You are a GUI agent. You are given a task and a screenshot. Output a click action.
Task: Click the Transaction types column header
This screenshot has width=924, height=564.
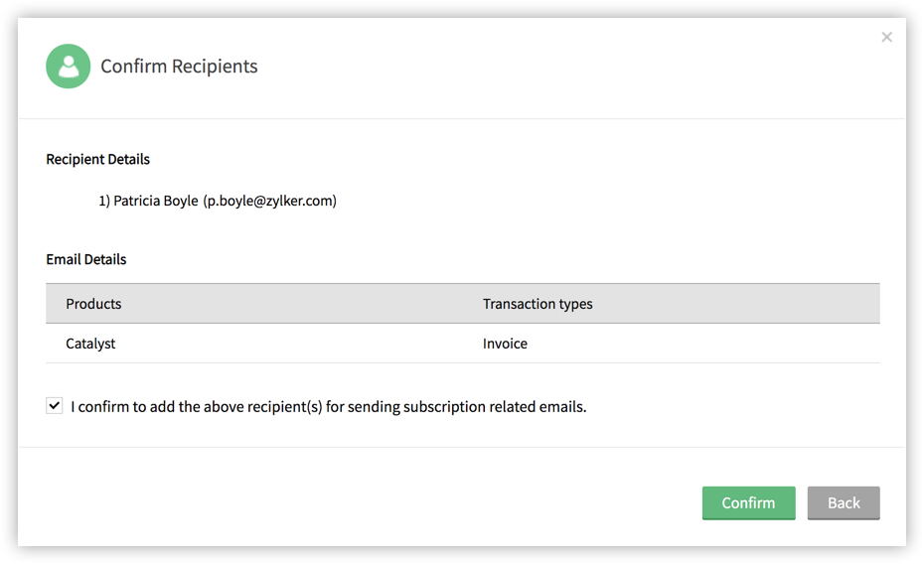tap(538, 304)
